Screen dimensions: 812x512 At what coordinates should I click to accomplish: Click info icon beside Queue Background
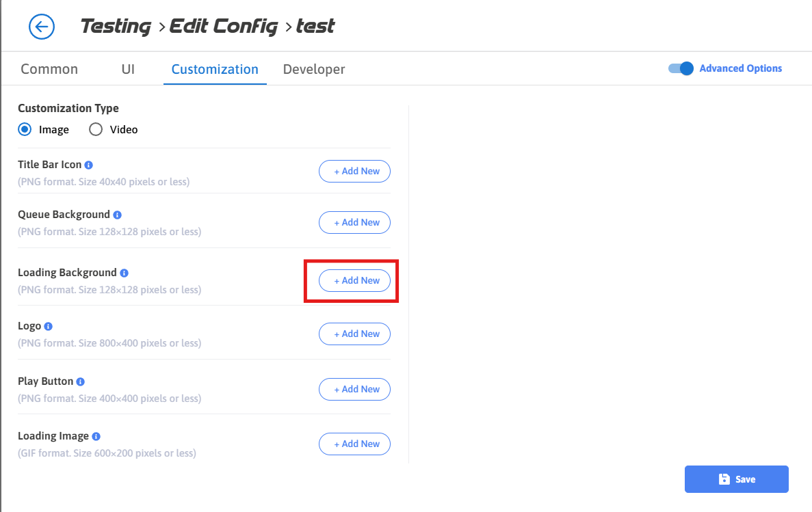118,215
